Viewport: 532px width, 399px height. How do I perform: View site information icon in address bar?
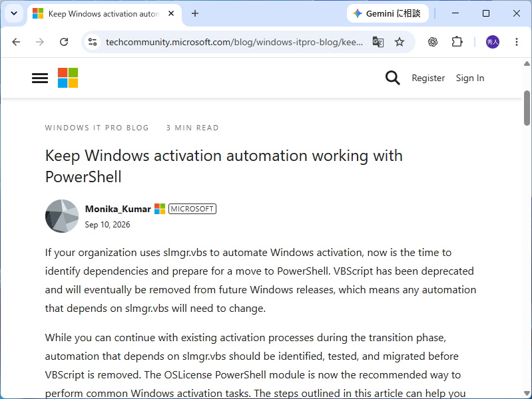(x=93, y=42)
